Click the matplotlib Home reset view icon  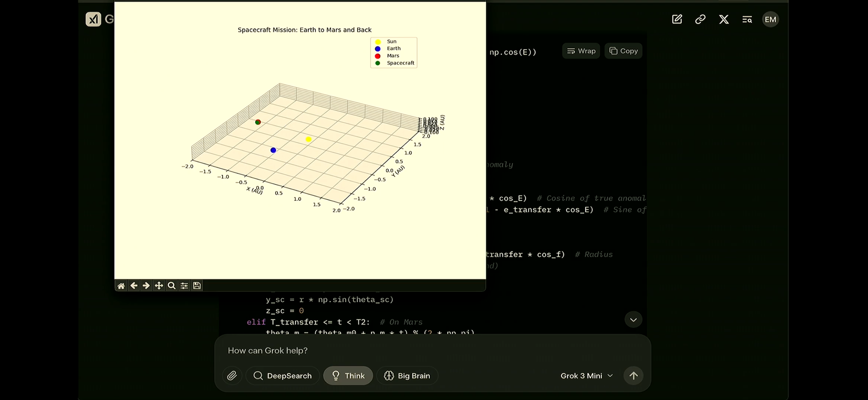pyautogui.click(x=121, y=286)
